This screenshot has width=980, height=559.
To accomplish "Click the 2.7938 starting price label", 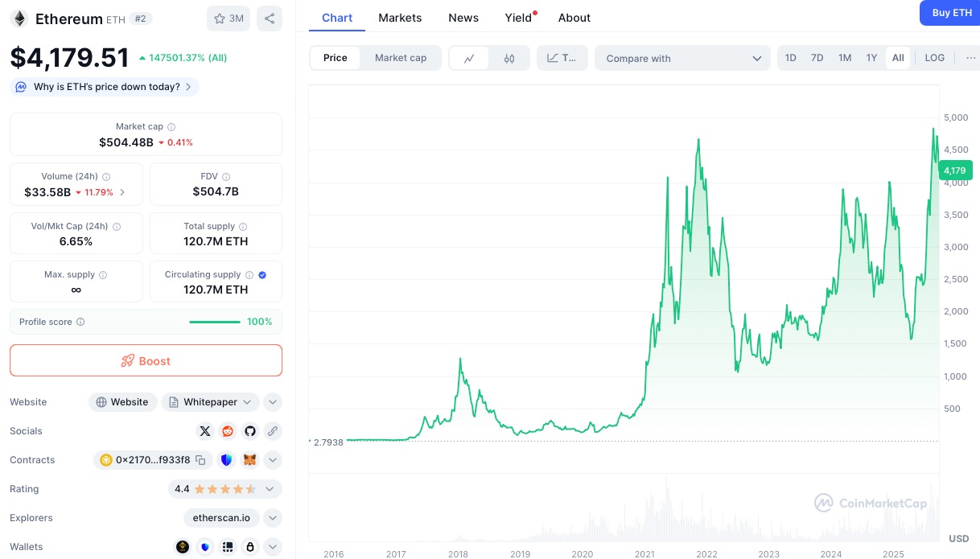I will pos(327,442).
